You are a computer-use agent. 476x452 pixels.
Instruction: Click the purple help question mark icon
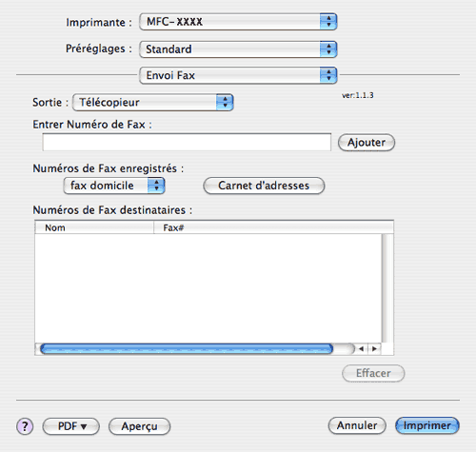[x=25, y=426]
